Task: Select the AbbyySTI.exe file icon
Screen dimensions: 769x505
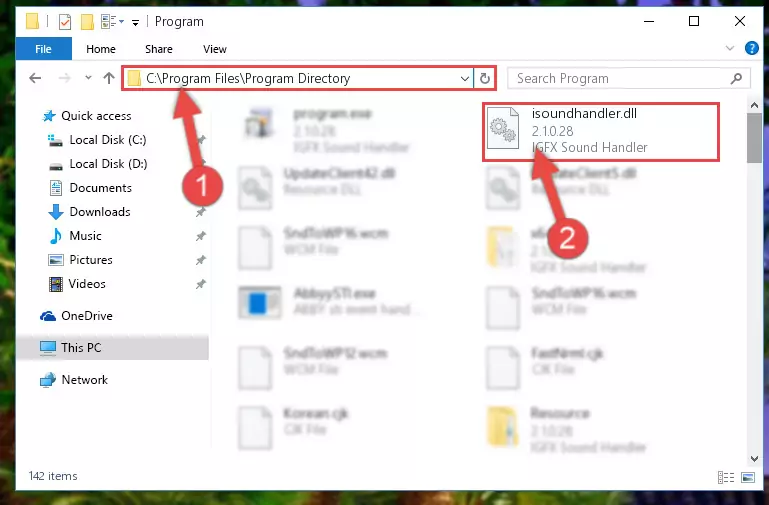Action: [259, 302]
